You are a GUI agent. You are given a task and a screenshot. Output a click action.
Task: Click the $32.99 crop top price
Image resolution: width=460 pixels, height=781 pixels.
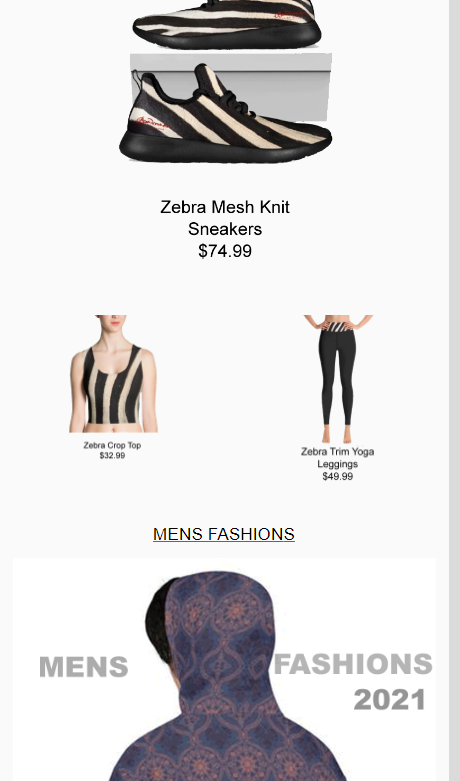[112, 455]
